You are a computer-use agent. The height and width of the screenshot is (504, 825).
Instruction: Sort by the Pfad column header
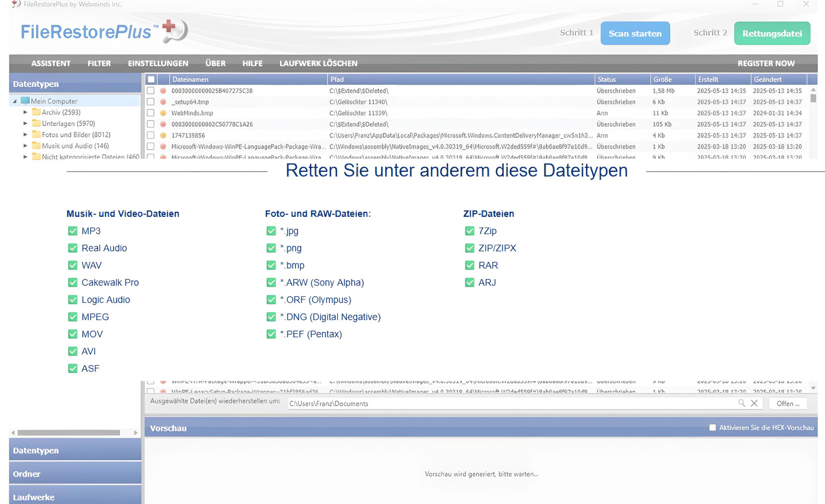[x=461, y=79]
